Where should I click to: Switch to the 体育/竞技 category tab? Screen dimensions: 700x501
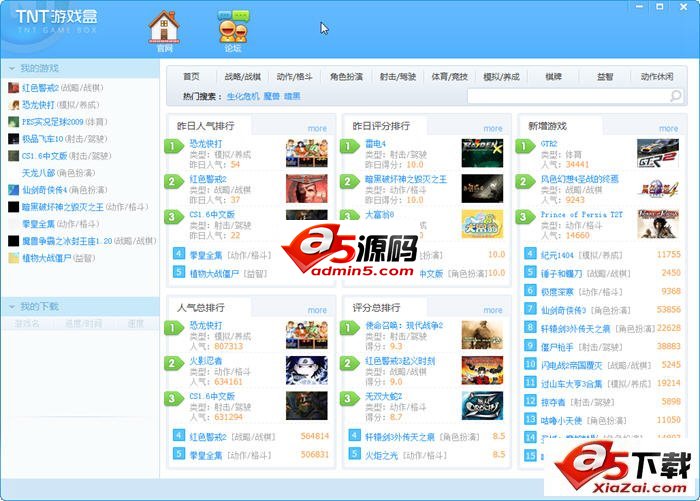450,77
